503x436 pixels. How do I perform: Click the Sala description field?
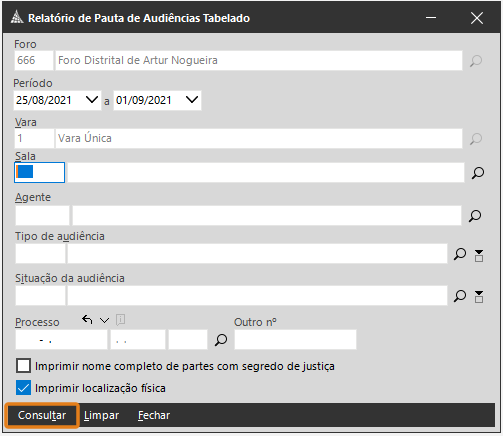tap(266, 172)
